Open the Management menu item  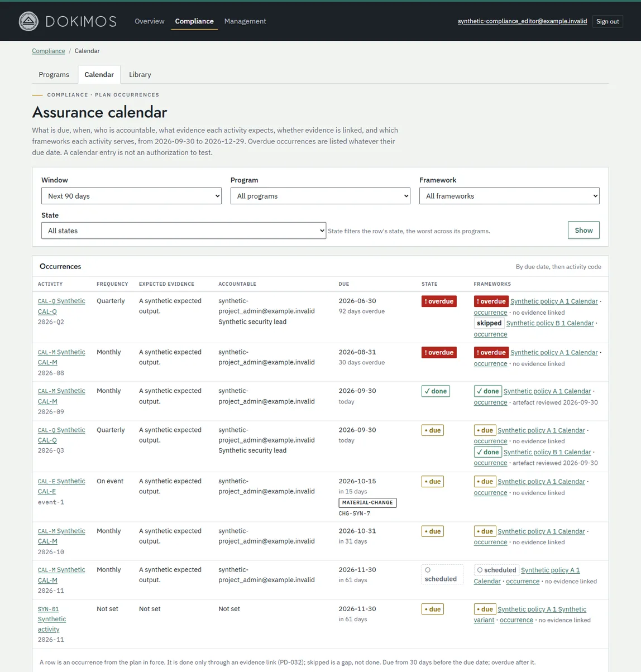[245, 21]
